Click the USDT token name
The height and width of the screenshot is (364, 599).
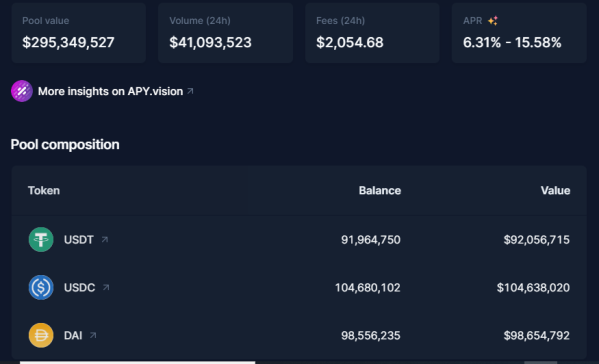click(x=79, y=240)
